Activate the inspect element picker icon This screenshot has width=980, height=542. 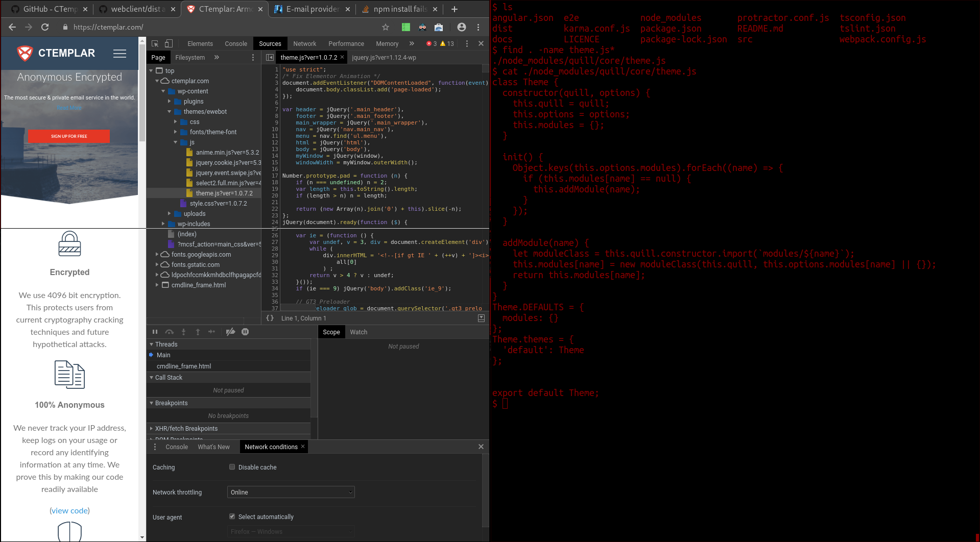155,44
